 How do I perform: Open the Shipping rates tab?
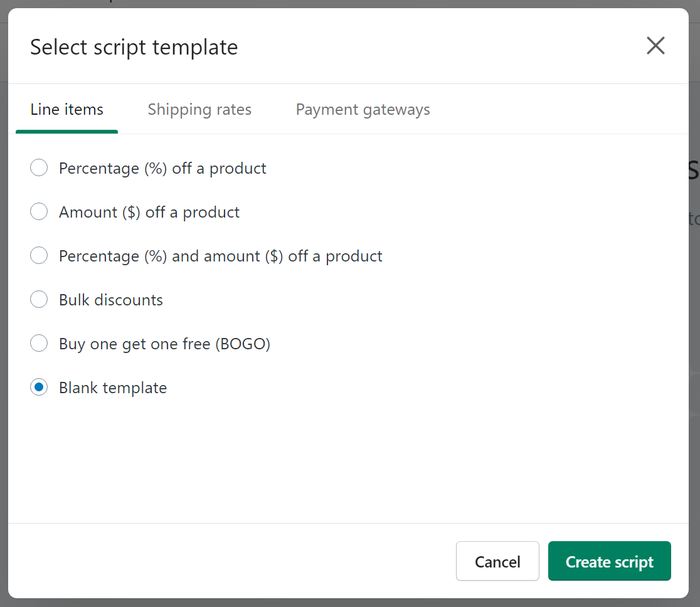click(x=199, y=110)
